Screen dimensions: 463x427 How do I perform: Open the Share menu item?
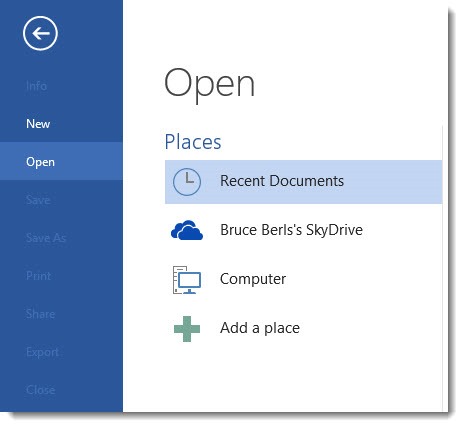(61, 314)
